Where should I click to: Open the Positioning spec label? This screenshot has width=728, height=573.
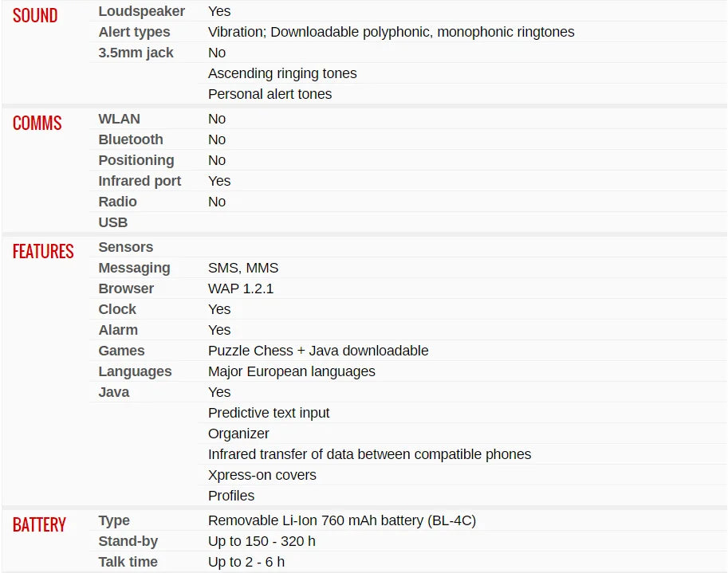[x=136, y=160]
